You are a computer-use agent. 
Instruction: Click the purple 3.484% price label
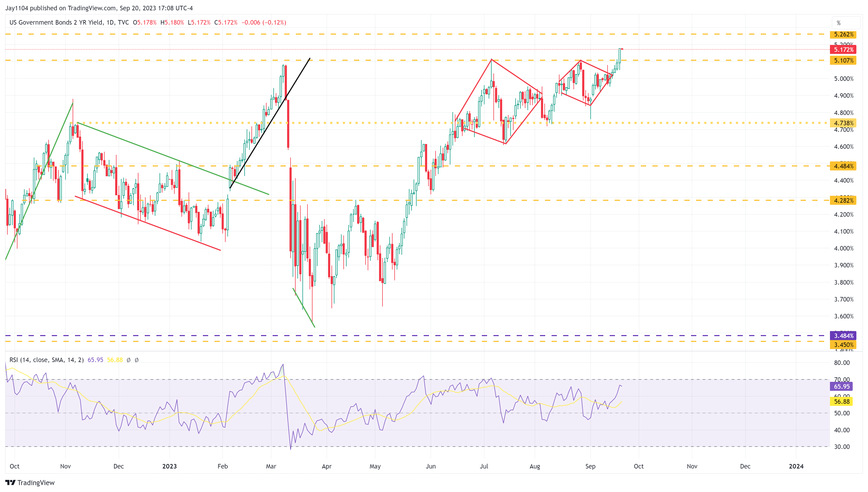843,336
